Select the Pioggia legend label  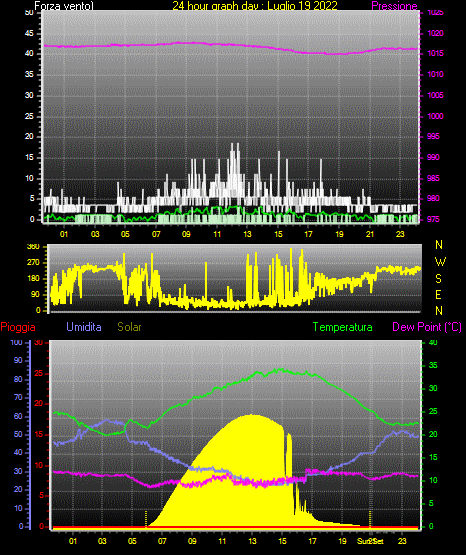pyautogui.click(x=18, y=327)
